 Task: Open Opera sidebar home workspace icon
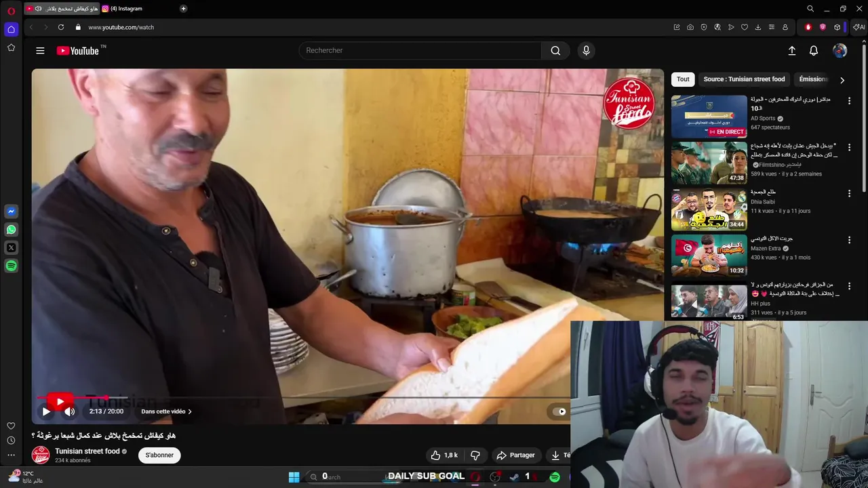(11, 29)
